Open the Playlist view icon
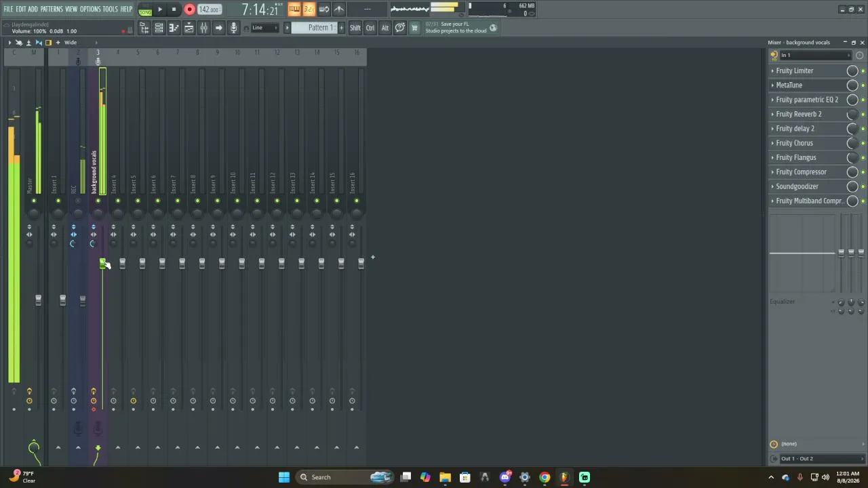The height and width of the screenshot is (488, 868). (189, 28)
